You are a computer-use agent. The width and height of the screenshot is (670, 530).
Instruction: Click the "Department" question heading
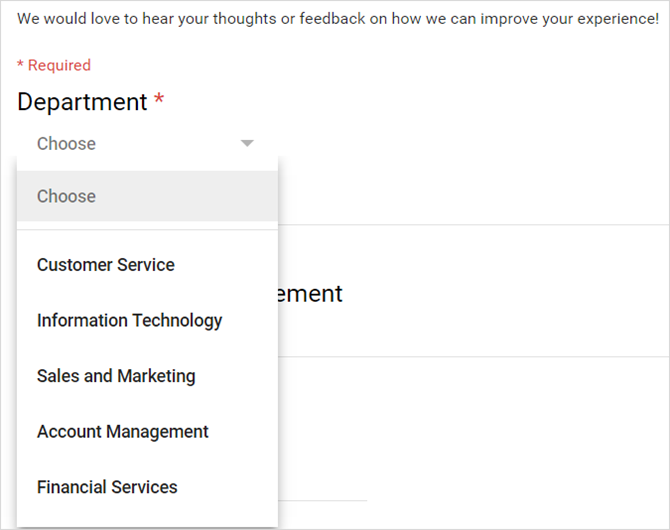point(82,102)
